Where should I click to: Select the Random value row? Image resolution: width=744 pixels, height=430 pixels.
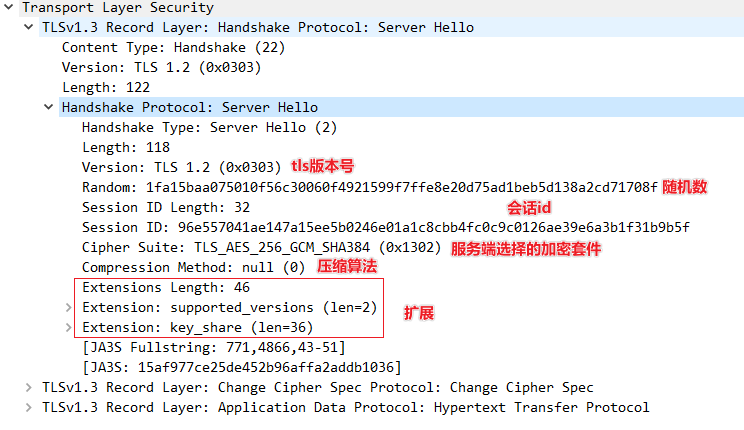tap(370, 187)
